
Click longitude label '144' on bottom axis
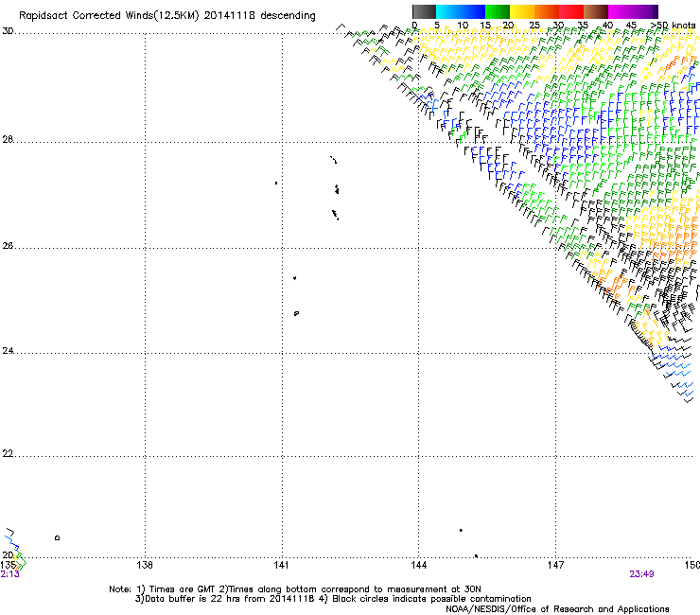tap(419, 565)
